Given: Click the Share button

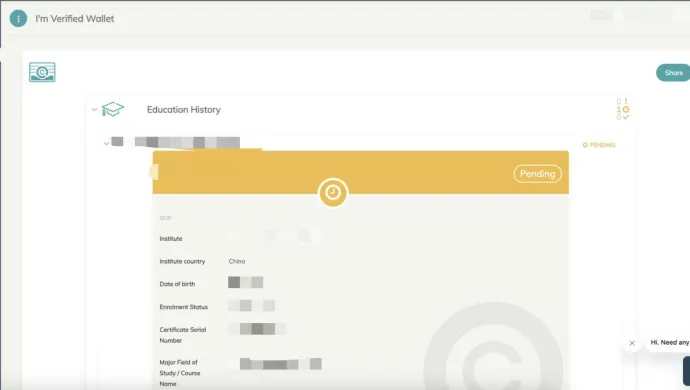Looking at the screenshot, I should pyautogui.click(x=673, y=73).
